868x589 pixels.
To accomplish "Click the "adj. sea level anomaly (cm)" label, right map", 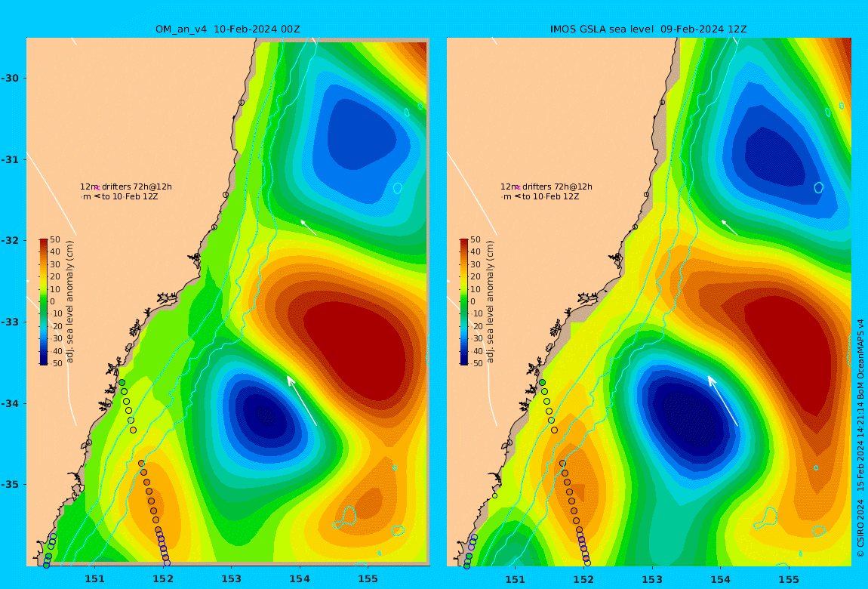I will tap(490, 302).
